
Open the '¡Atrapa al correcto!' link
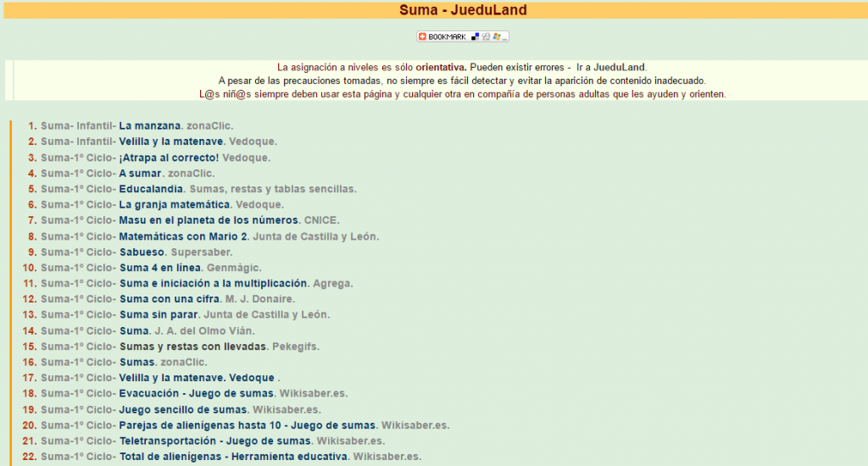[169, 158]
